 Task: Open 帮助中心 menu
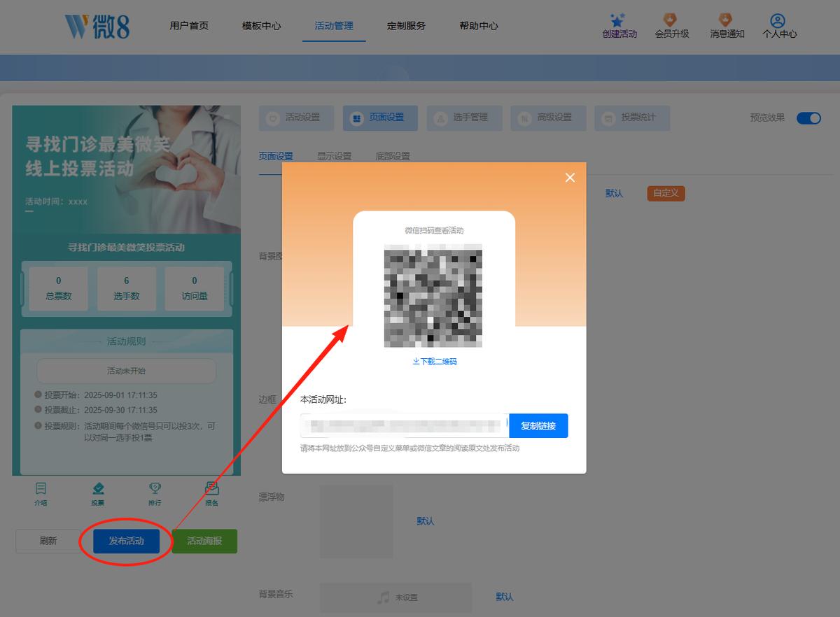[479, 26]
